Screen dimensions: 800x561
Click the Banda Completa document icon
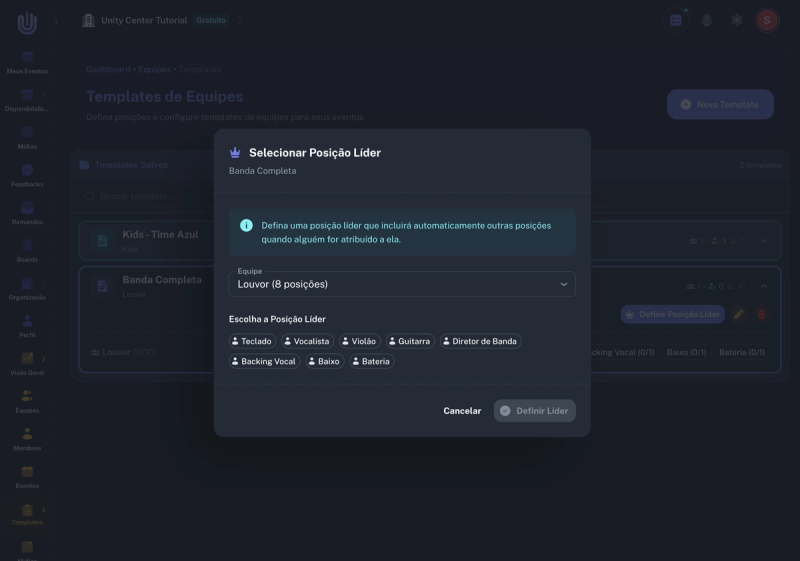(102, 286)
